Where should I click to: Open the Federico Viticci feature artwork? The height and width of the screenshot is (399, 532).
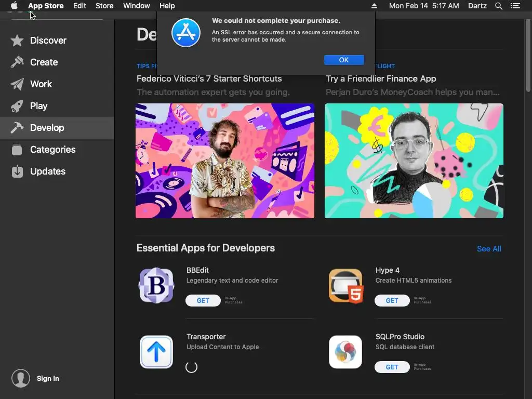225,161
